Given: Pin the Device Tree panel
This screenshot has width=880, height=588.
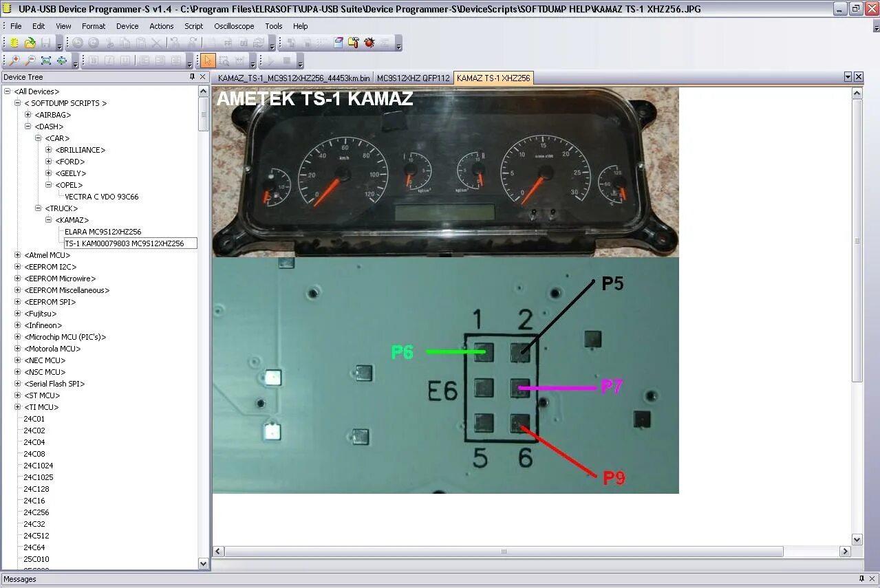Looking at the screenshot, I should [x=192, y=77].
